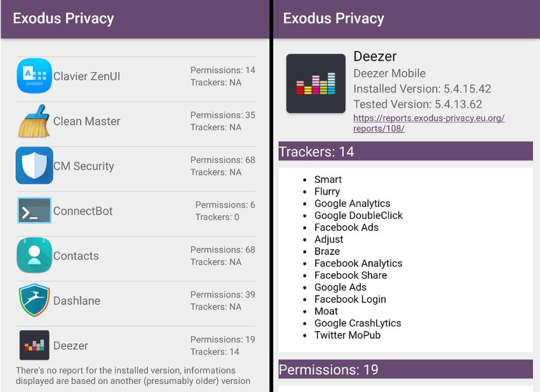The height and width of the screenshot is (392, 540).
Task: Open CM Security permissions and trackers info
Action: [x=223, y=166]
